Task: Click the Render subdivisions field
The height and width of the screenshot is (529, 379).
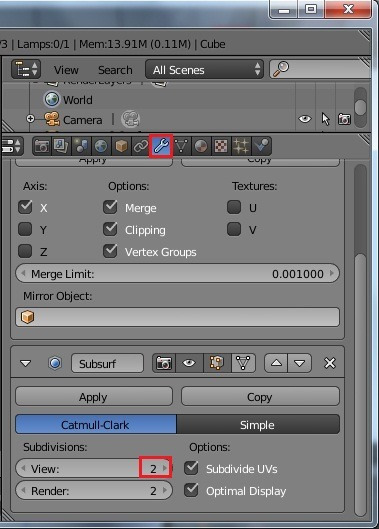Action: coord(94,490)
